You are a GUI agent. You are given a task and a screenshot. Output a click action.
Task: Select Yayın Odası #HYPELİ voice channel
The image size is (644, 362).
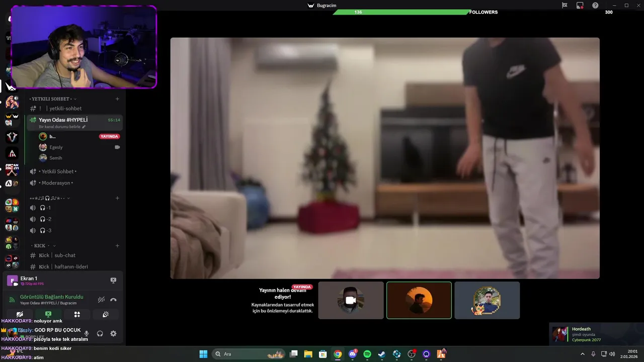point(74,123)
